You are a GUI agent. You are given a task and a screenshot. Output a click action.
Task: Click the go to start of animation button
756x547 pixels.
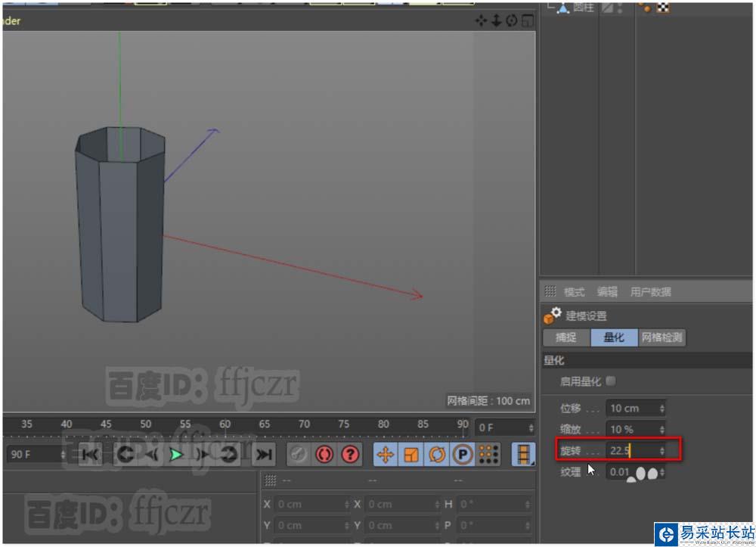pos(91,454)
